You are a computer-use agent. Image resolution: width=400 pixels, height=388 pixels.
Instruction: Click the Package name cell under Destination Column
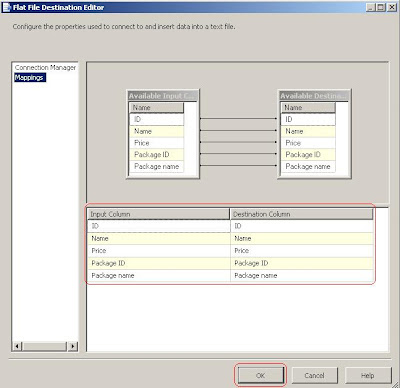click(302, 275)
